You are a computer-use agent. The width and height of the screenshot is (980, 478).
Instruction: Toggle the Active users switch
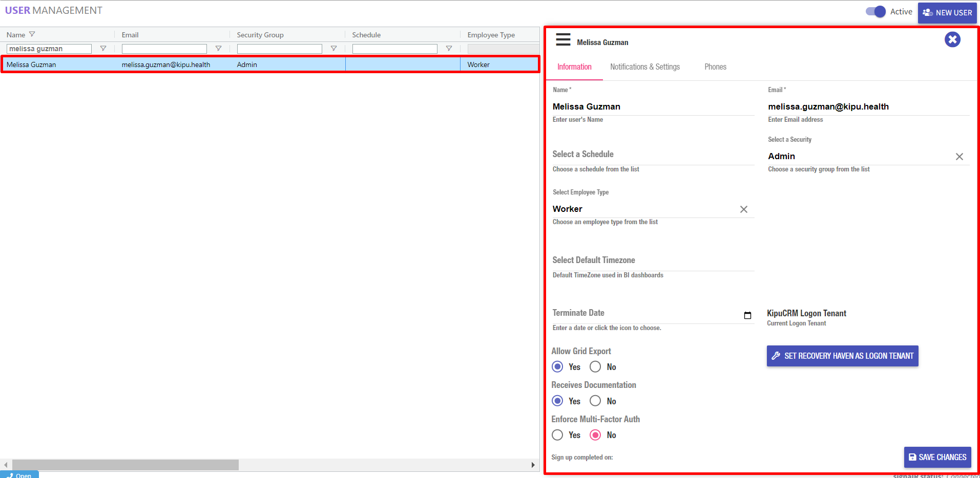coord(875,12)
